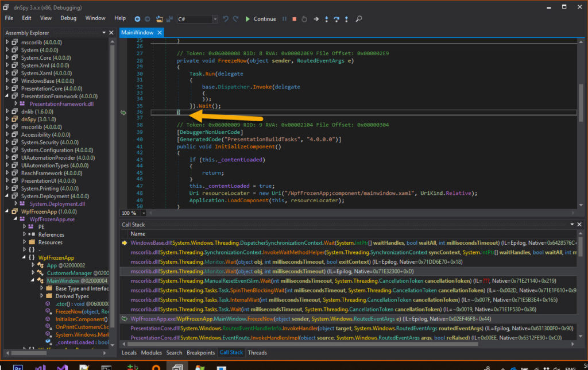Open the Edit menu
The width and height of the screenshot is (588, 370).
[x=26, y=18]
